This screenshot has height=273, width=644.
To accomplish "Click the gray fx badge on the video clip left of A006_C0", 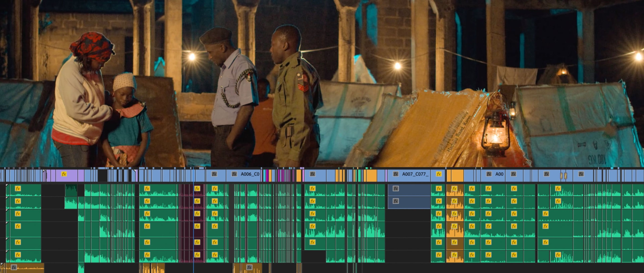I will pyautogui.click(x=214, y=174).
